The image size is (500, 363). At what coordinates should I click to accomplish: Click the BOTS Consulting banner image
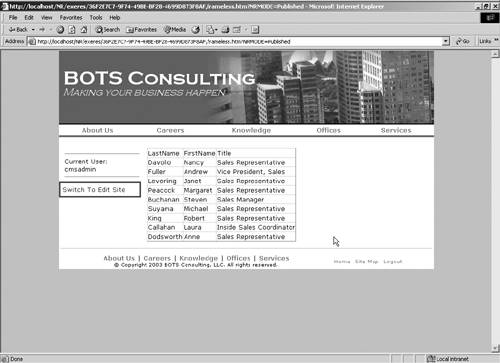[246, 87]
